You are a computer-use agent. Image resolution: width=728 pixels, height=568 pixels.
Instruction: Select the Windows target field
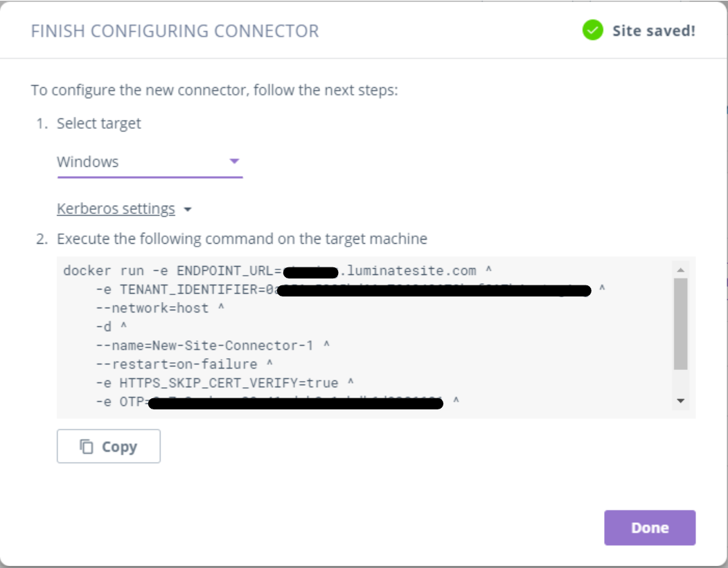[x=139, y=162]
